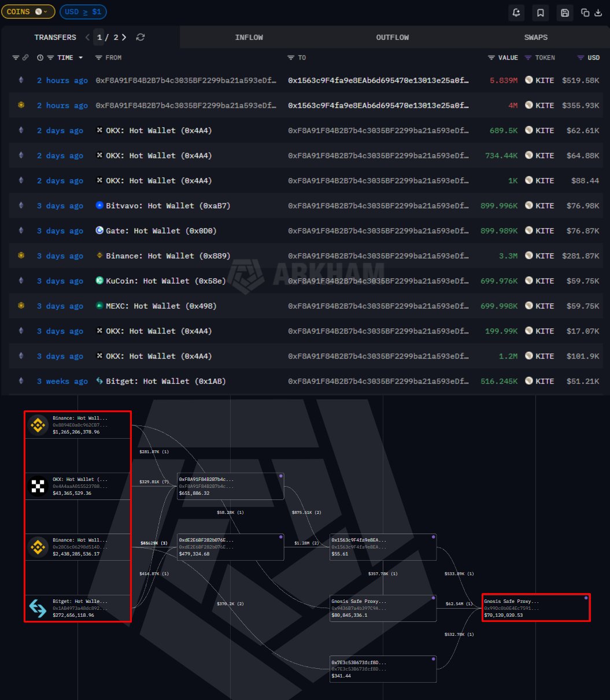Select the 0xdE2E6BF282b076E graph node

click(x=230, y=547)
